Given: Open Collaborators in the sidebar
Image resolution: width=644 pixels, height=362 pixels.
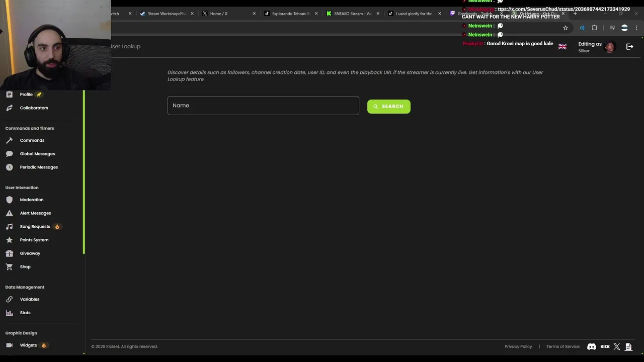Looking at the screenshot, I should [34, 108].
